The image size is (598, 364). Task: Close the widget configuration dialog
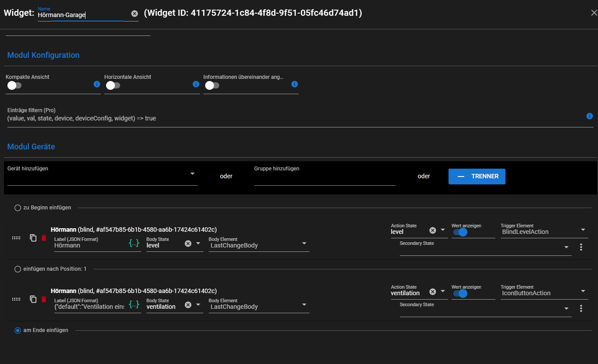594,13
